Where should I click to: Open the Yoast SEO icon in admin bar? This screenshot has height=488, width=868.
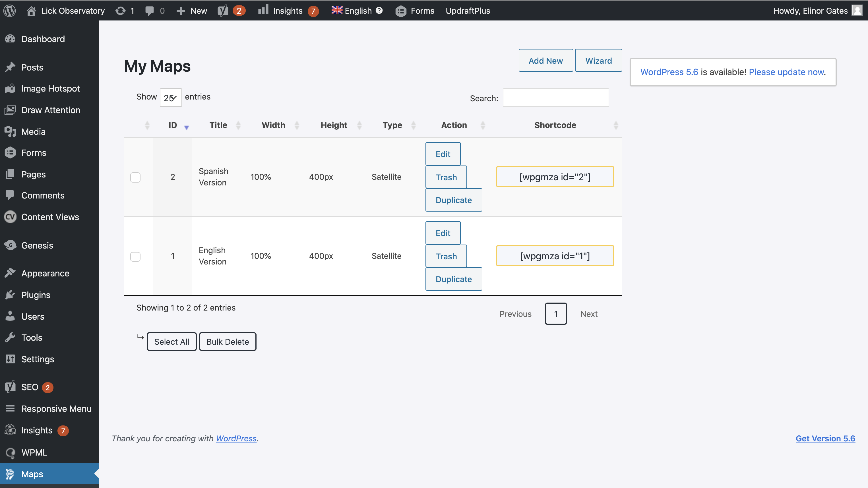(x=223, y=11)
